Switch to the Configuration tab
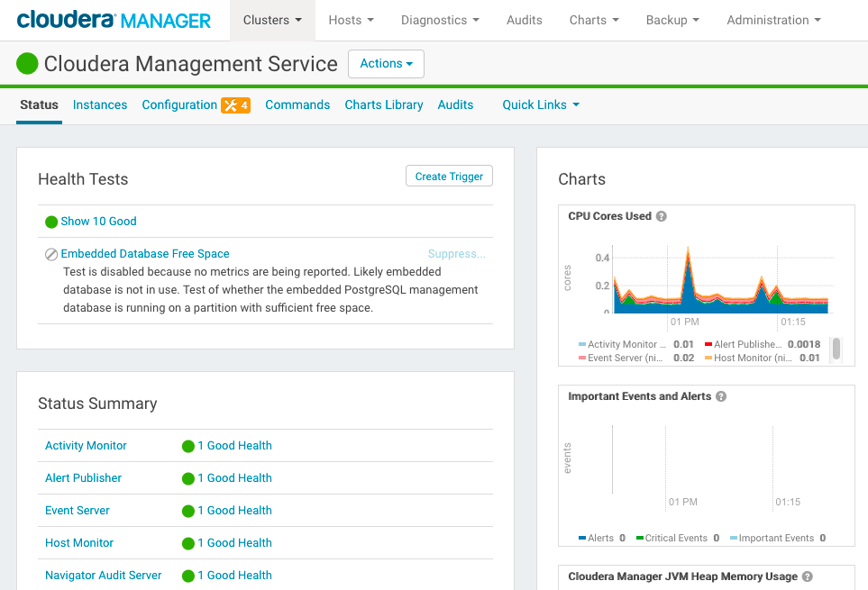The height and width of the screenshot is (590, 868). pos(179,104)
